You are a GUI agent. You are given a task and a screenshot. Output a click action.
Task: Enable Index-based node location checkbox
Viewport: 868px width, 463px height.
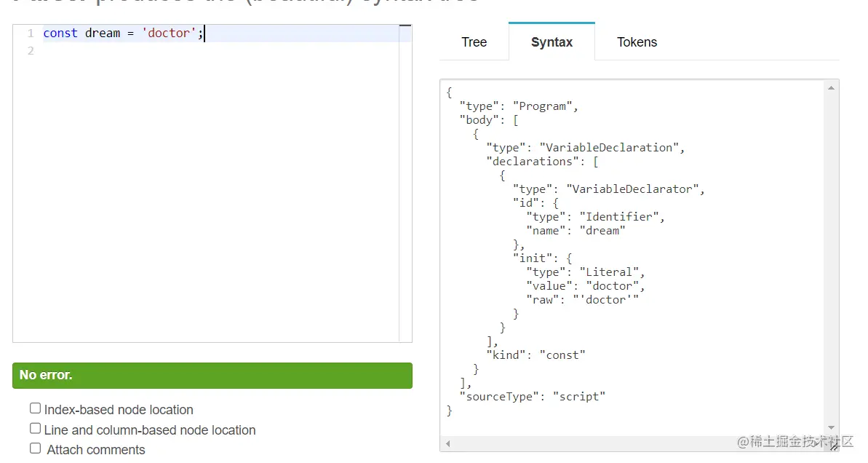(x=36, y=408)
